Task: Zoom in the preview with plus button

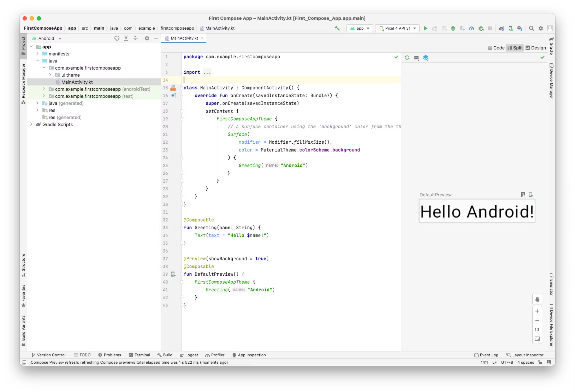Action: [x=537, y=311]
